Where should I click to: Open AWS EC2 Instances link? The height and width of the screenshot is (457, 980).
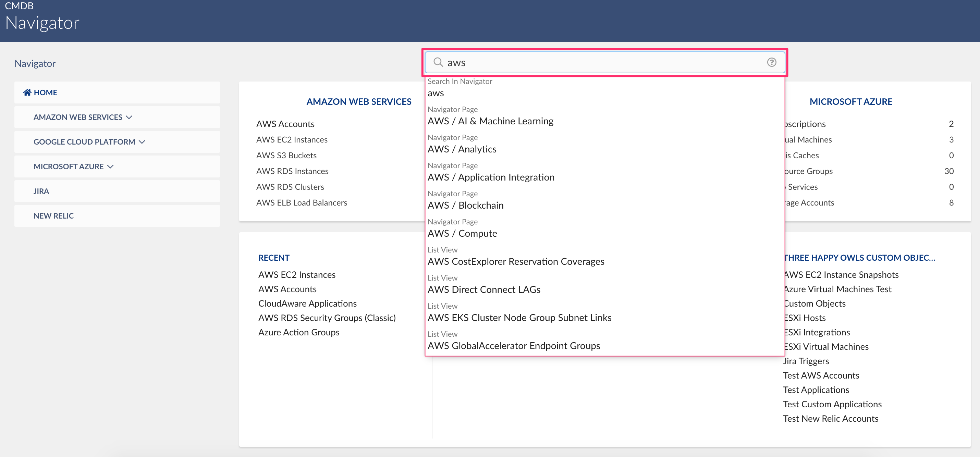291,139
